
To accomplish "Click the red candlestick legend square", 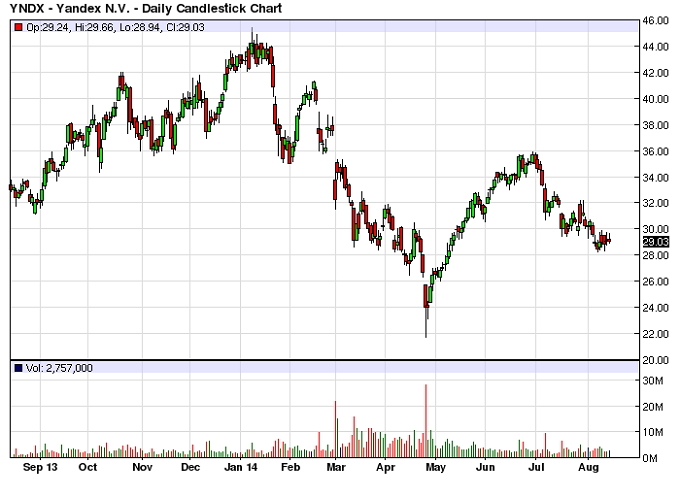I will (x=18, y=27).
